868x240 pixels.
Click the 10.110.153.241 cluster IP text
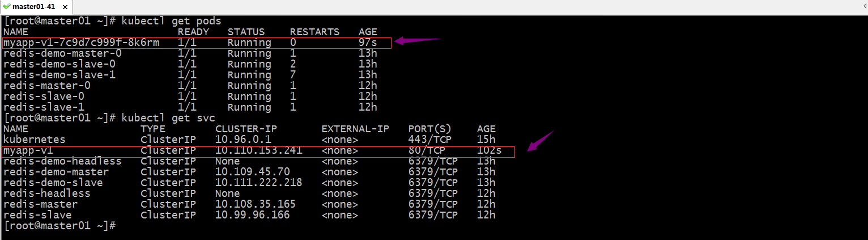point(258,150)
